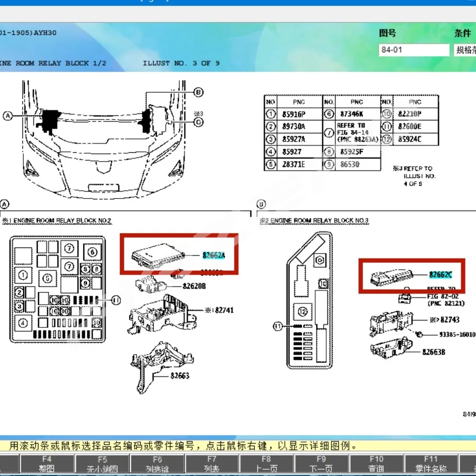Select part number 82662C cover label
This screenshot has width=476, height=476.
pos(440,275)
